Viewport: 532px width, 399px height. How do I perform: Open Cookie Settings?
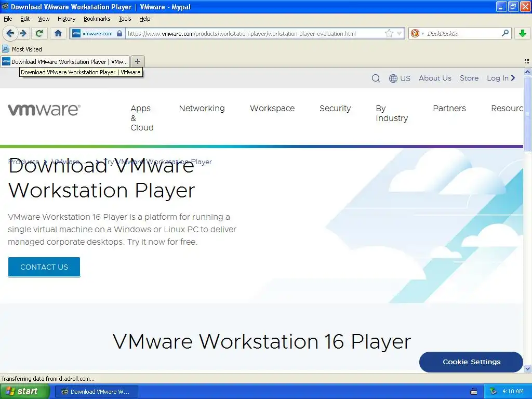[471, 362]
